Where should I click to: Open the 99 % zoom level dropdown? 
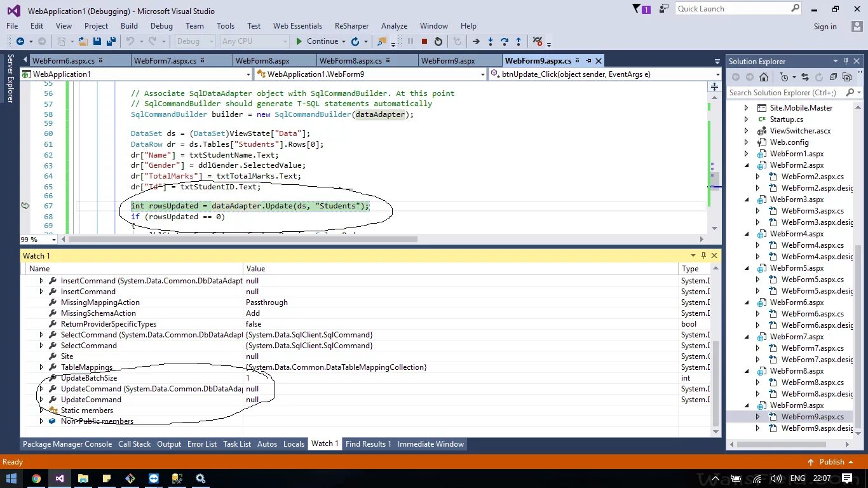pyautogui.click(x=37, y=240)
